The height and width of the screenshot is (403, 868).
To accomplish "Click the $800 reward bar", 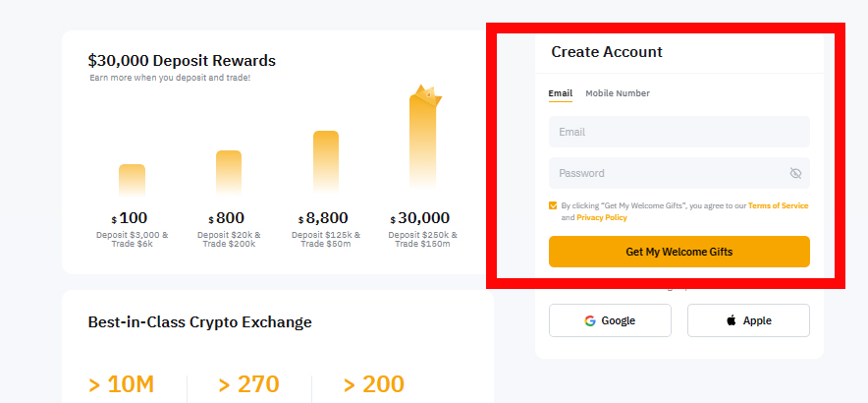I will coord(229,173).
